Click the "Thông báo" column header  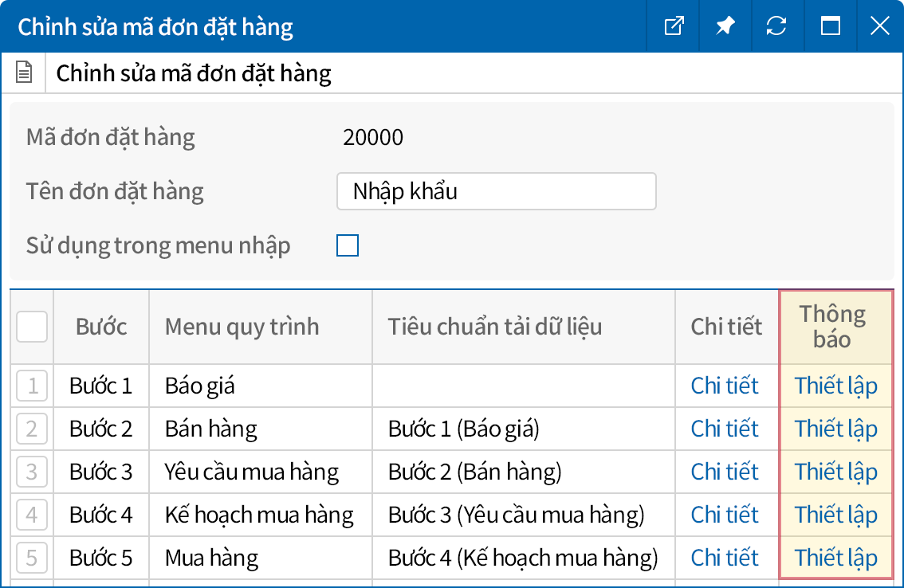click(x=832, y=327)
